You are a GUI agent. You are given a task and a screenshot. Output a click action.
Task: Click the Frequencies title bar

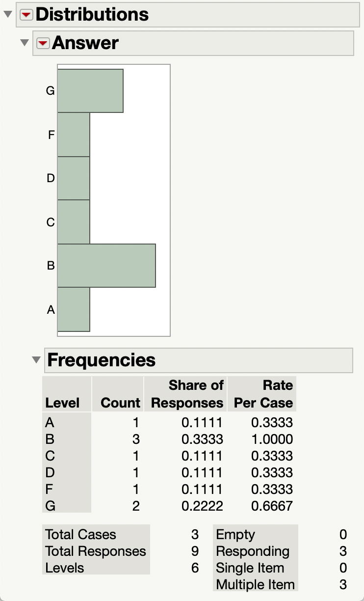[98, 360]
